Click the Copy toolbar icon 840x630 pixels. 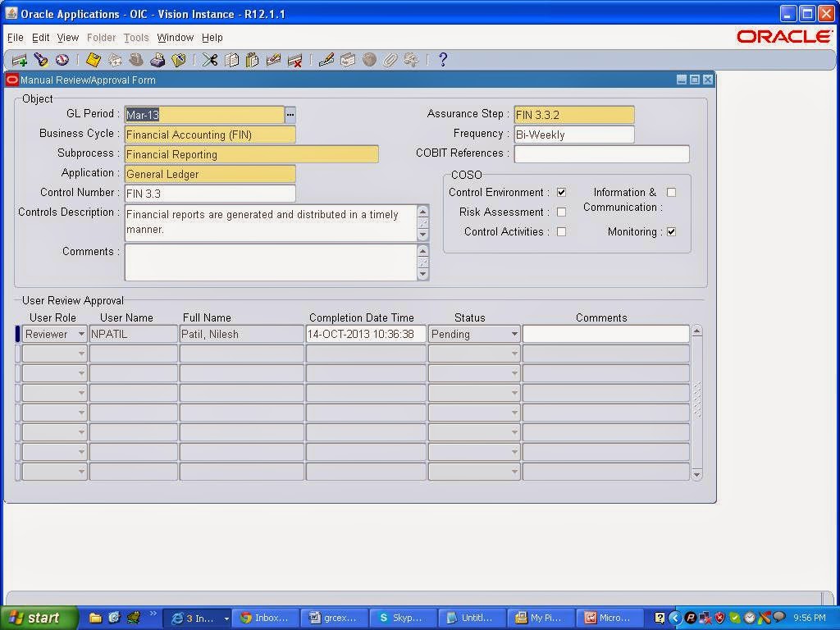tap(231, 60)
